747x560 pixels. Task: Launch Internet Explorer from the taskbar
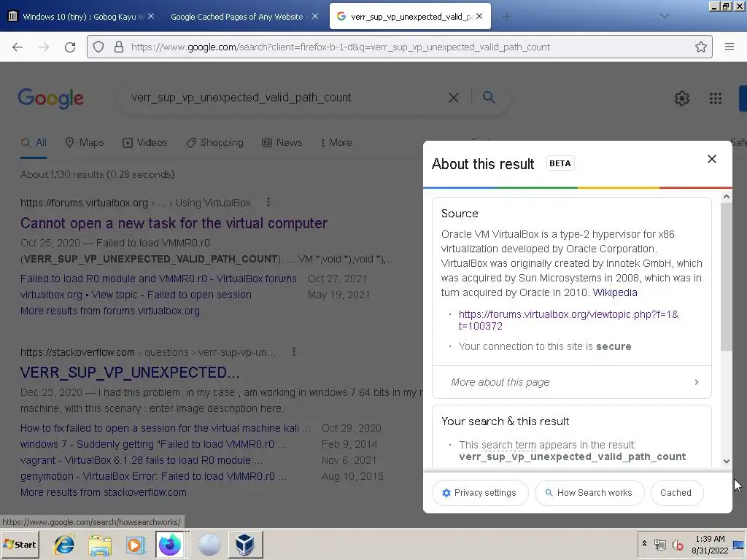pos(64,545)
